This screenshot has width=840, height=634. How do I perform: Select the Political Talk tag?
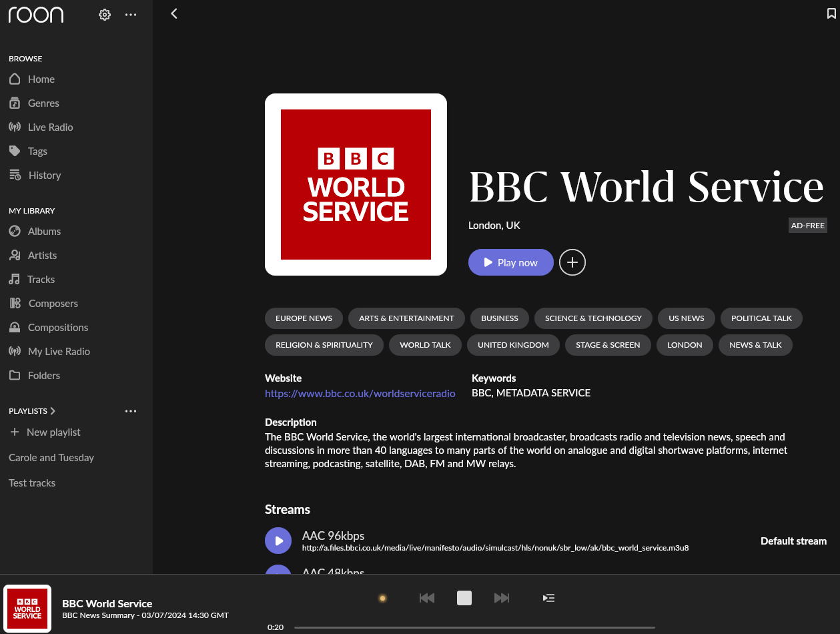761,318
